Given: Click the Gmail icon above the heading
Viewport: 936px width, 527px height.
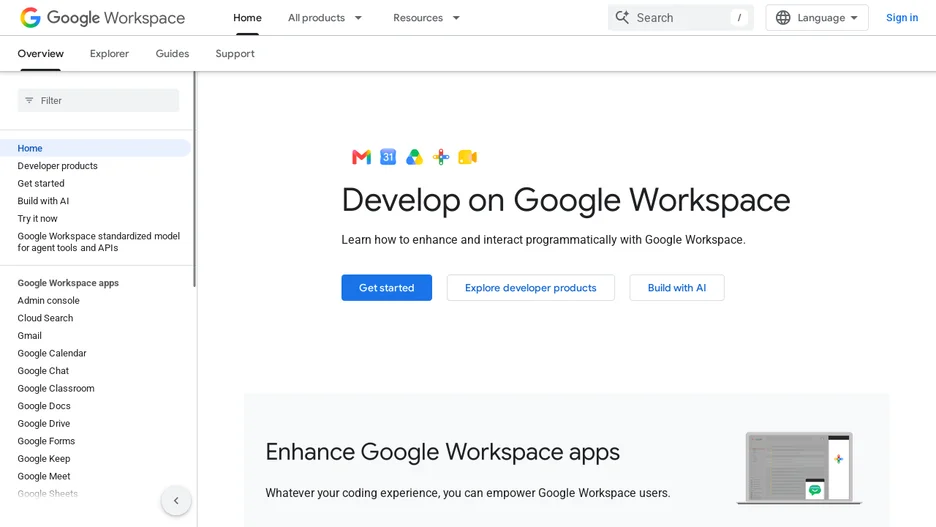Looking at the screenshot, I should [x=361, y=157].
